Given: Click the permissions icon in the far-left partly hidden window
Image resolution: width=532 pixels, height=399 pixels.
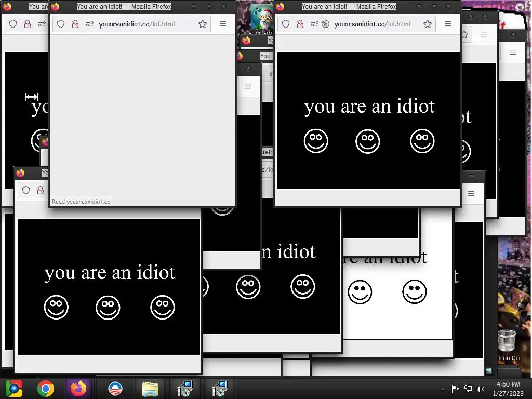Looking at the screenshot, I should point(42,24).
